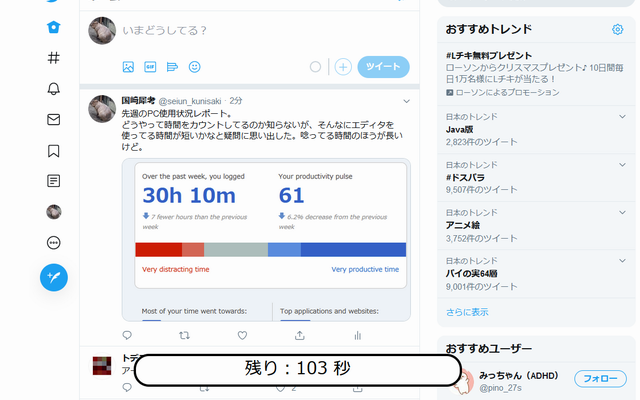Screen dimensions: 640x400
Task: Open the dropdown chevron on 国崎犀考's tweet
Action: [406, 101]
